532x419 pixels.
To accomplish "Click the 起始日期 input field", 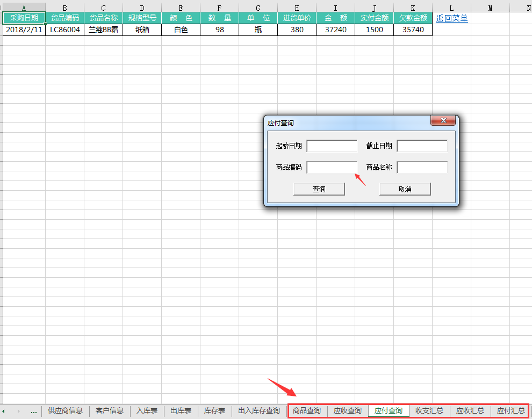I will [332, 146].
